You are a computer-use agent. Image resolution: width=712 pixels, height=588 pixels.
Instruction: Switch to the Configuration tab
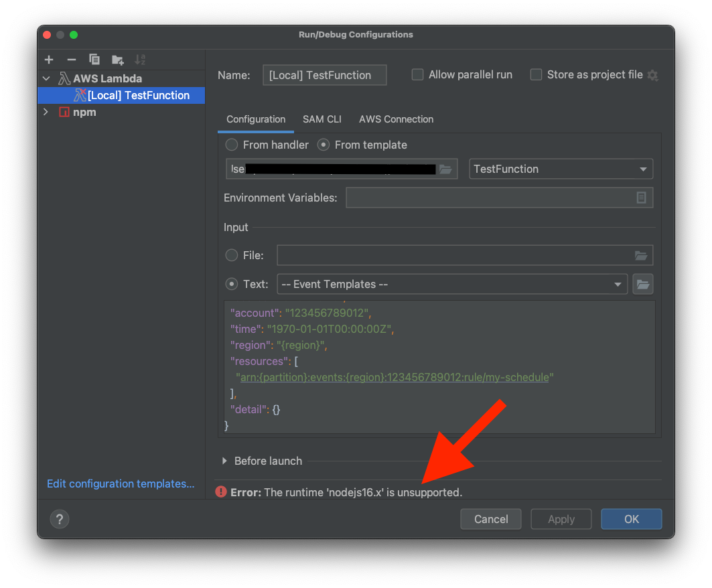pyautogui.click(x=256, y=119)
